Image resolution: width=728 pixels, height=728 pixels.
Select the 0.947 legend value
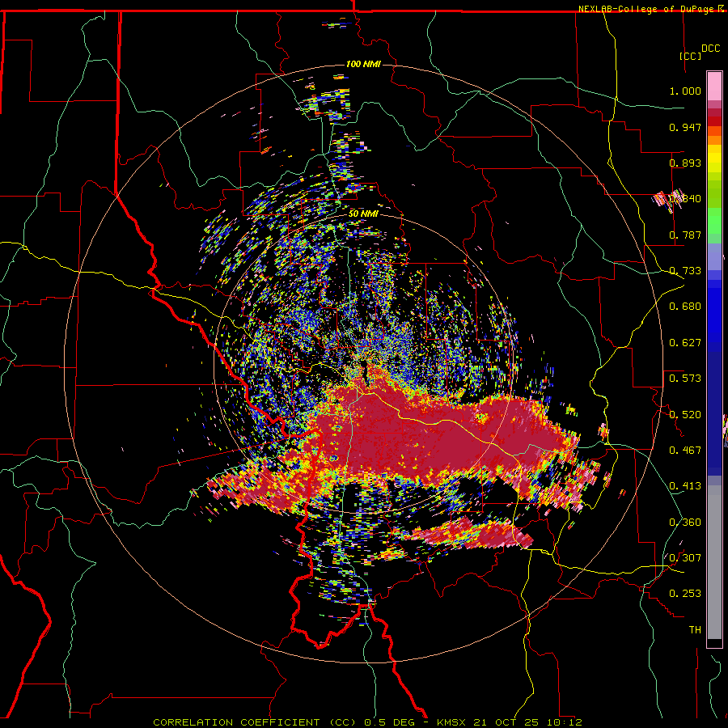pos(685,127)
